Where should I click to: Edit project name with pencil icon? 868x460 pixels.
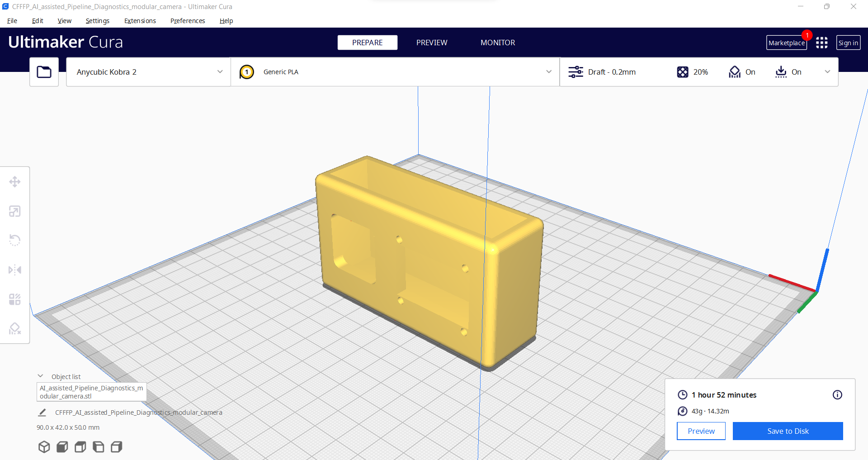tap(42, 413)
